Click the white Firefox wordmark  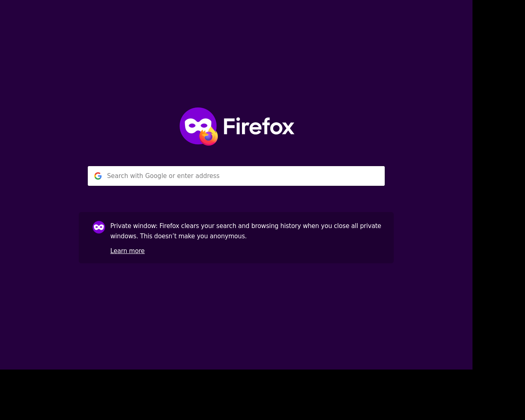pyautogui.click(x=259, y=126)
